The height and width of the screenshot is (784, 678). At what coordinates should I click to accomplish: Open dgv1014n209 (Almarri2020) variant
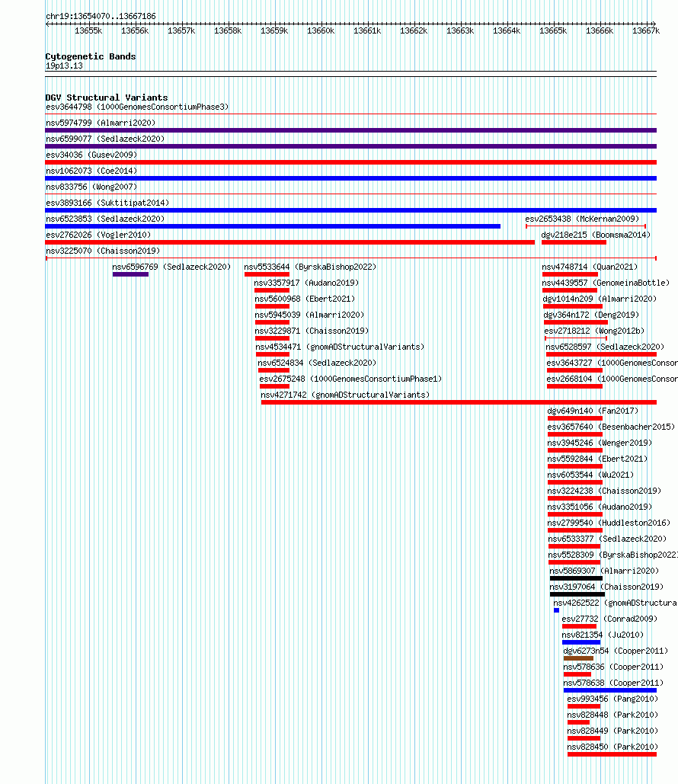point(600,299)
